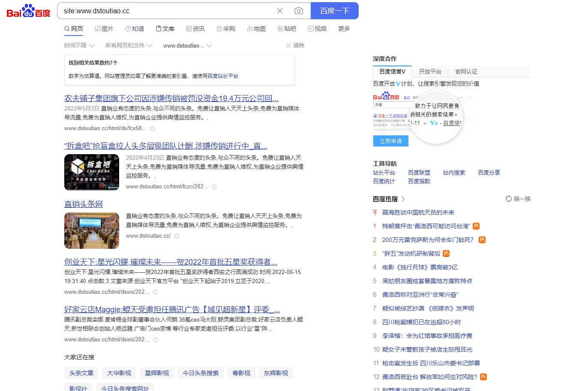Viewport: 588px width, 391px height.
Task: Expand arrow beside the www.dstoutiao.cc/ URL
Action: [177, 236]
